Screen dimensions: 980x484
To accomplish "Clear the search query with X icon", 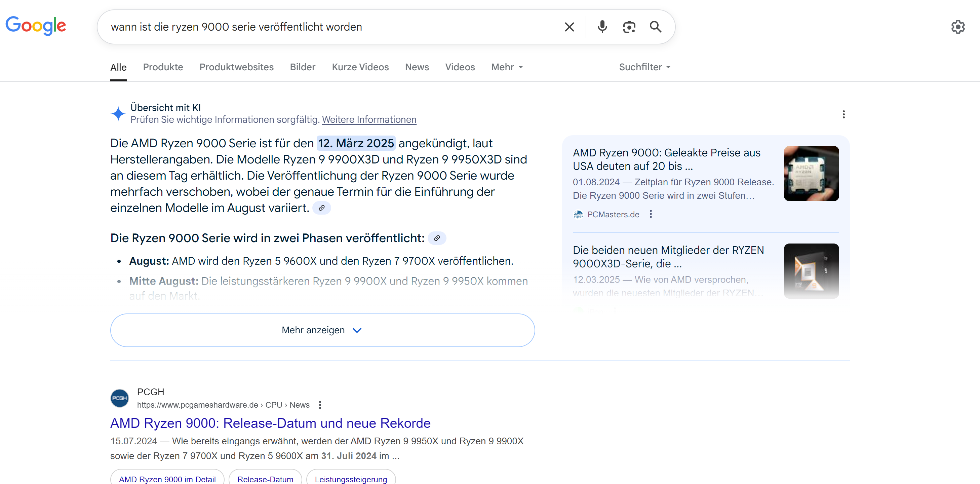I will click(x=569, y=27).
